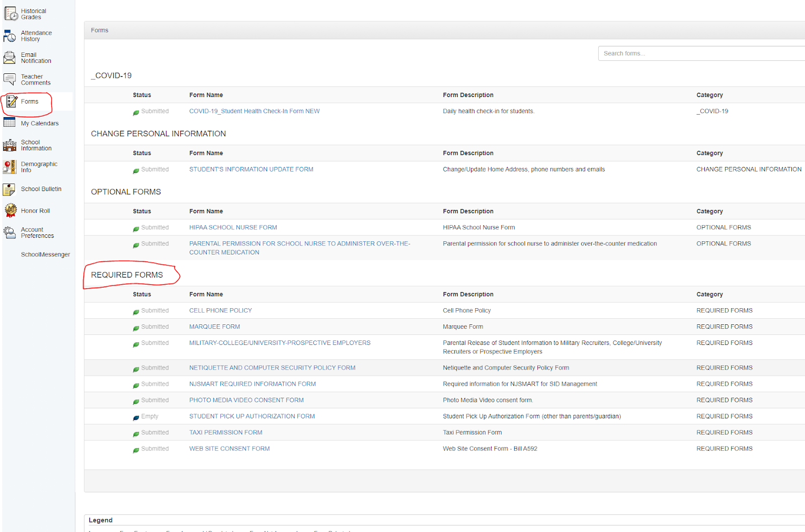
Task: Click status leaf icon for HIPAA School Nurse Form
Action: (136, 229)
